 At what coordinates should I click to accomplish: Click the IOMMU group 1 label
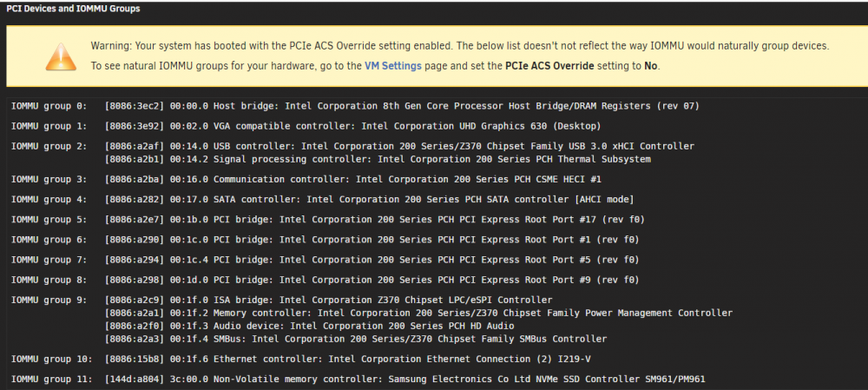(x=49, y=126)
